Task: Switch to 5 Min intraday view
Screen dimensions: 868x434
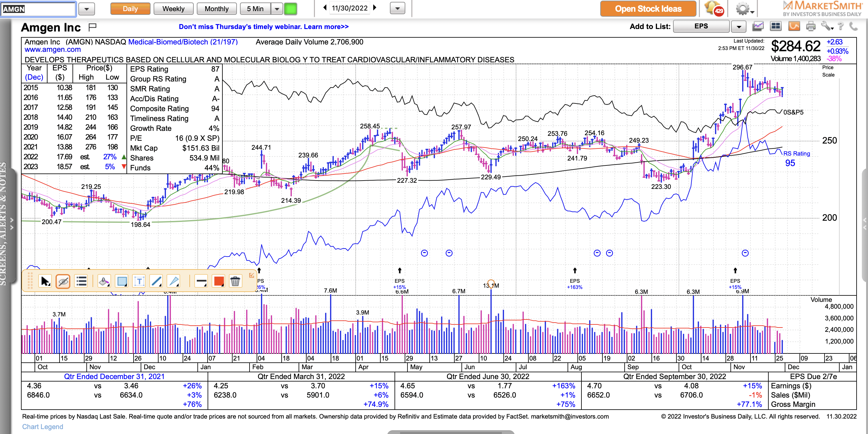Action: tap(255, 8)
